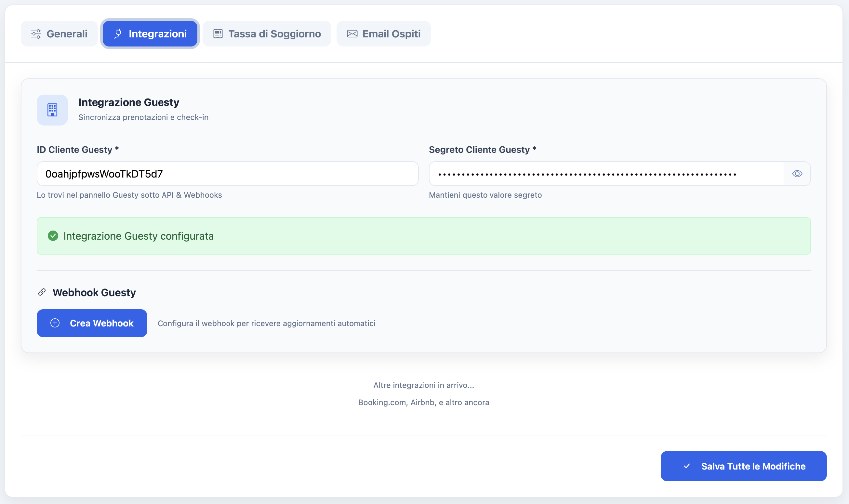This screenshot has width=849, height=504.
Task: Show the Guesty client secret with eye icon
Action: (x=797, y=174)
